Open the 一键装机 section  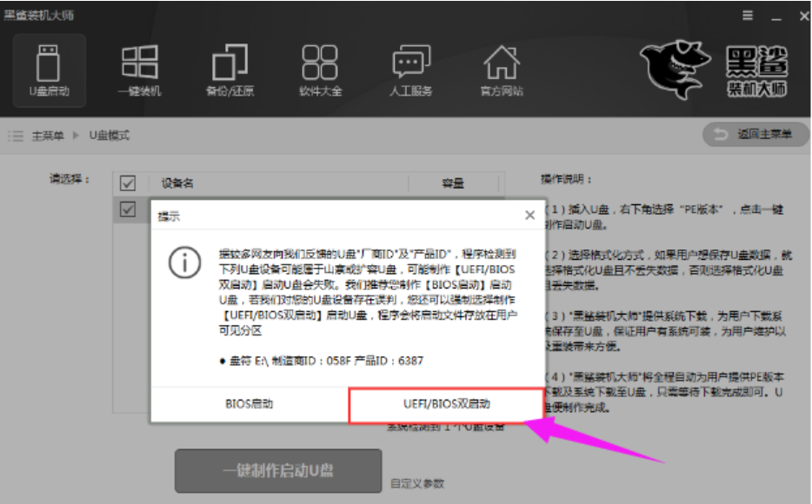(x=139, y=70)
